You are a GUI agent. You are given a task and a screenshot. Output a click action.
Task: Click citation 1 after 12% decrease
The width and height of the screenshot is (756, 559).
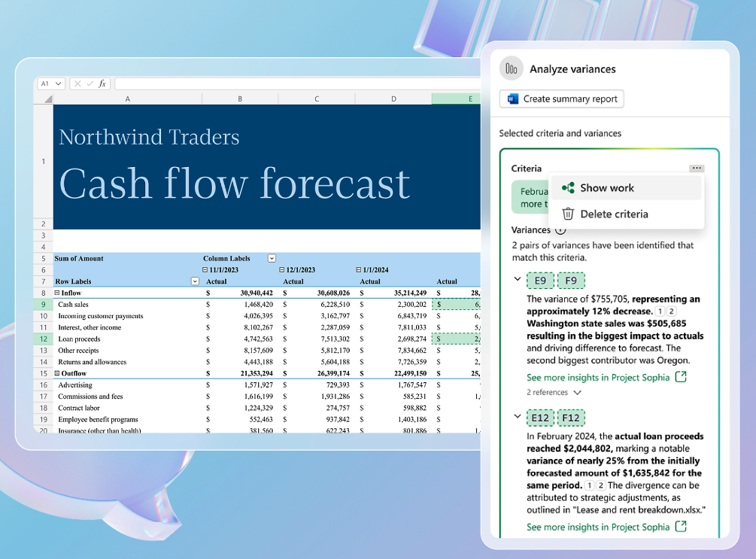[x=660, y=311]
